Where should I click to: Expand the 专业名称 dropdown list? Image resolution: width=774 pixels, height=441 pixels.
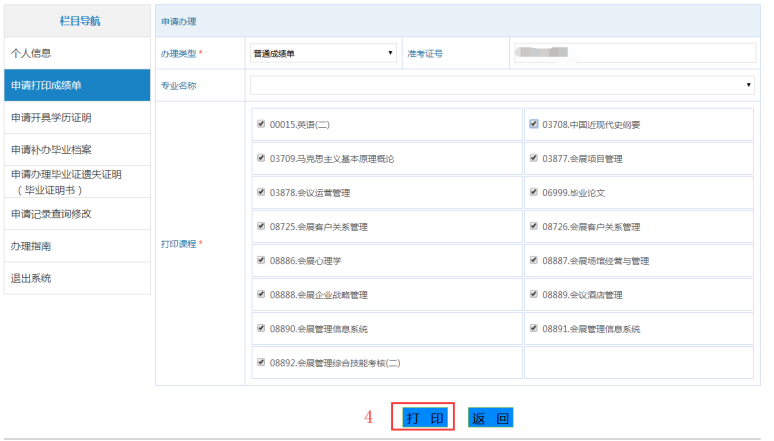502,86
